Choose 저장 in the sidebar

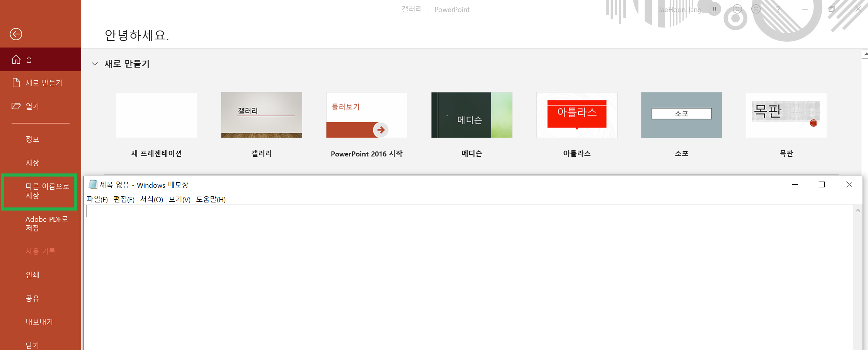32,163
